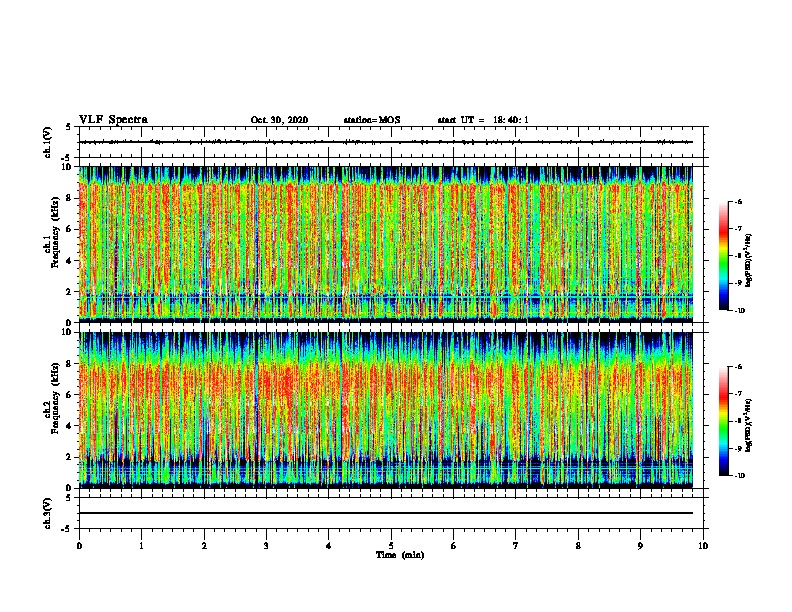Click the "ch.3(V)" waveform axis label
Viewport: 792px width, 612px height.
point(47,513)
